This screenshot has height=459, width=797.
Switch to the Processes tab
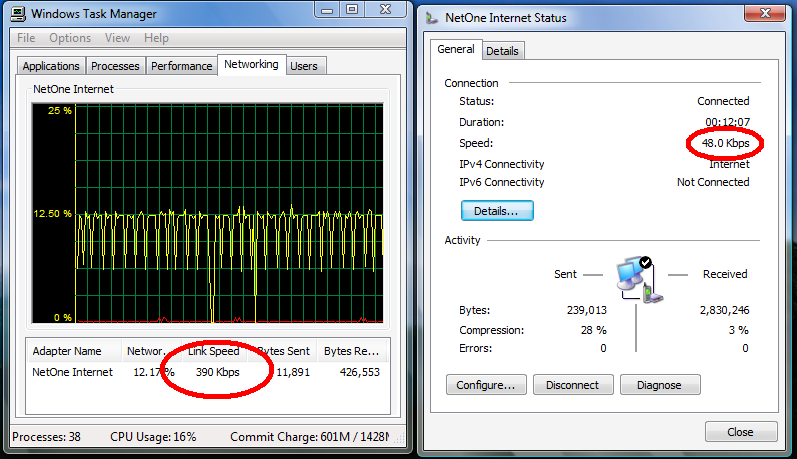[115, 66]
